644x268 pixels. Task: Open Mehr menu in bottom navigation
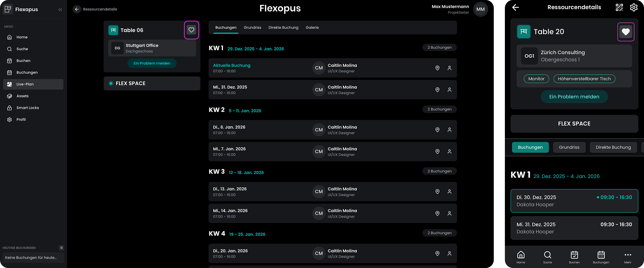pos(628,257)
